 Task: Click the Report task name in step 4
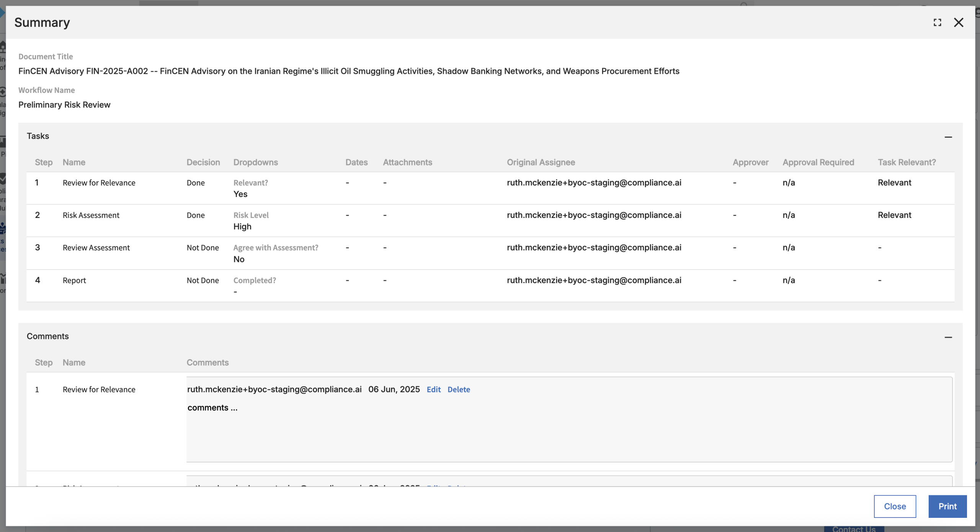point(74,280)
